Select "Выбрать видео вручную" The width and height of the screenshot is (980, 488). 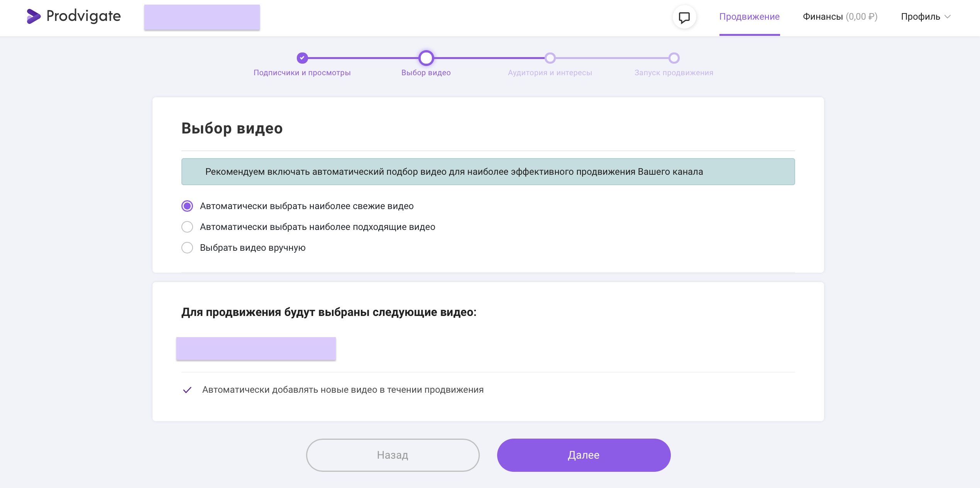187,248
